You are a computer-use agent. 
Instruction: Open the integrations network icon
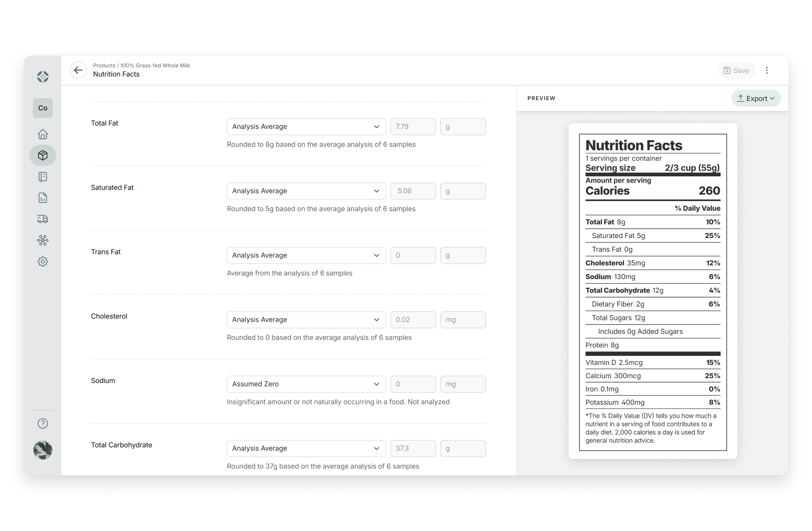click(42, 240)
